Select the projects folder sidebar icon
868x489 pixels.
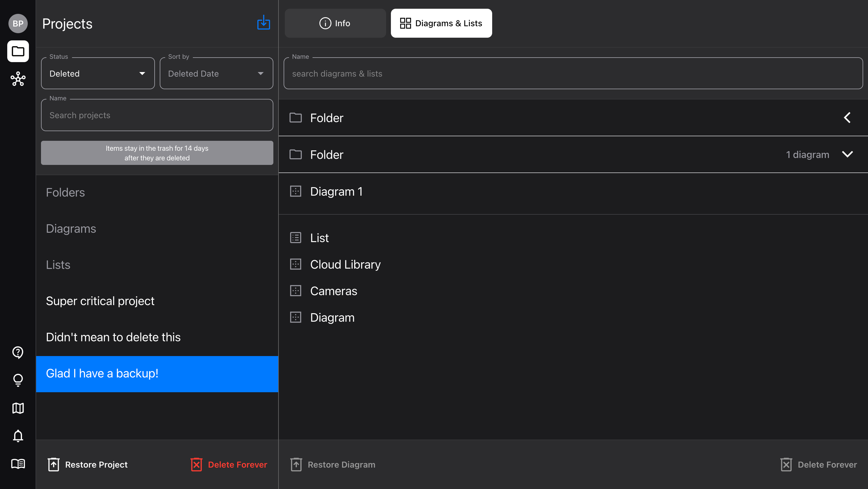tap(18, 51)
